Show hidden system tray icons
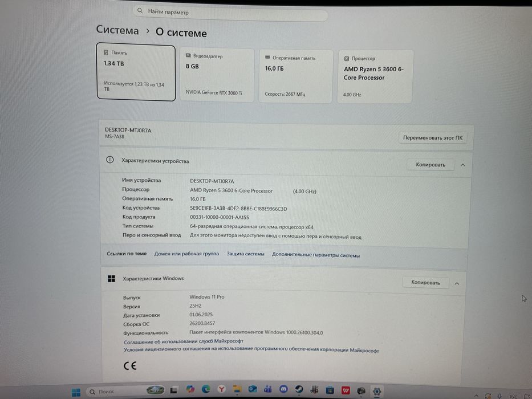 (476, 396)
